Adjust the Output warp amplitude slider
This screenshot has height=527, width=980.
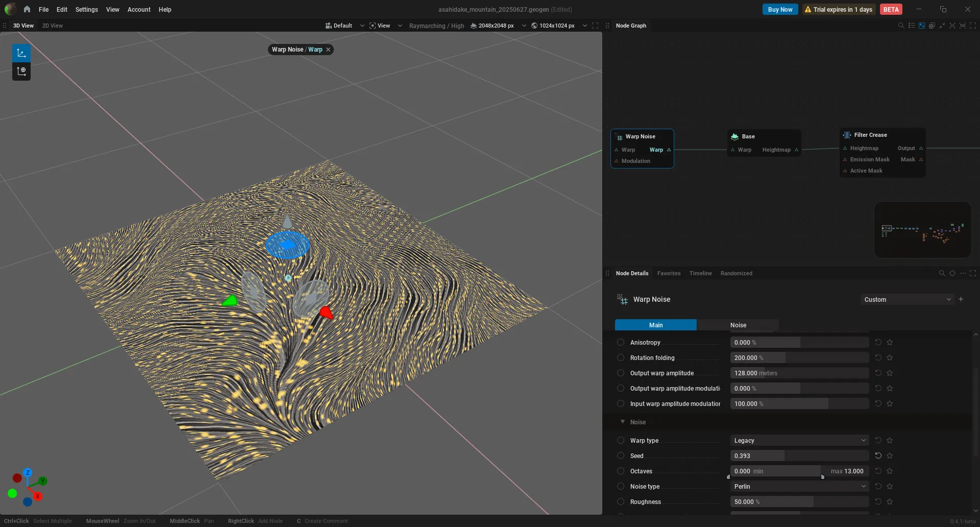799,373
